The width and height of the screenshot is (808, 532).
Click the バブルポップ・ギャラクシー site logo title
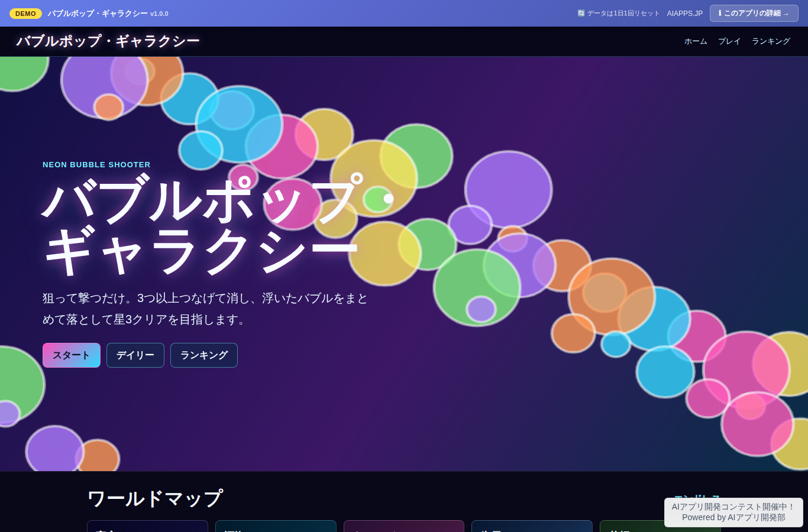[x=108, y=41]
